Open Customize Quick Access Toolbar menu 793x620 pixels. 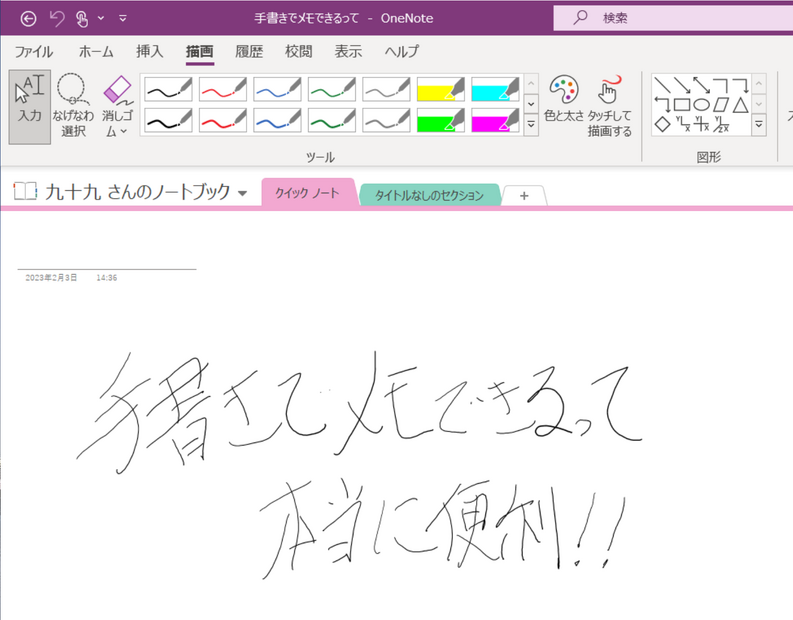click(122, 19)
